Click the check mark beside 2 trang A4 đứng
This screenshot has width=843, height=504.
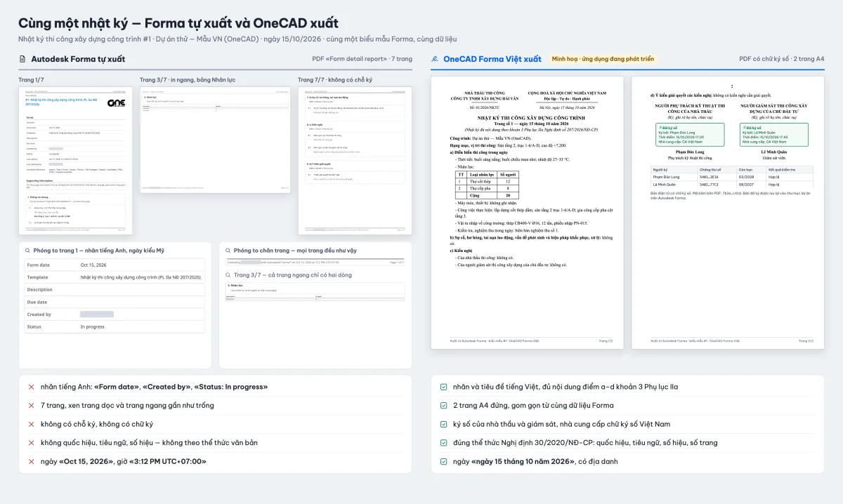coord(443,406)
